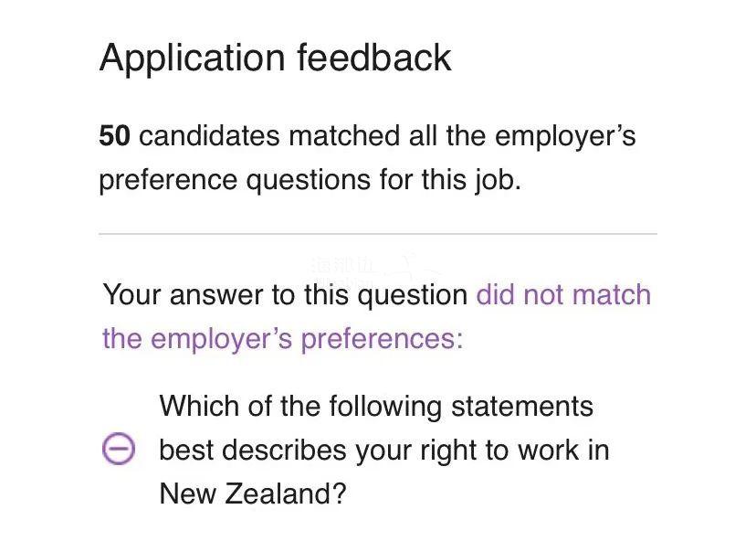Screen dimensions: 756x541
Task: Click the horizontal divider line
Action: click(x=378, y=234)
